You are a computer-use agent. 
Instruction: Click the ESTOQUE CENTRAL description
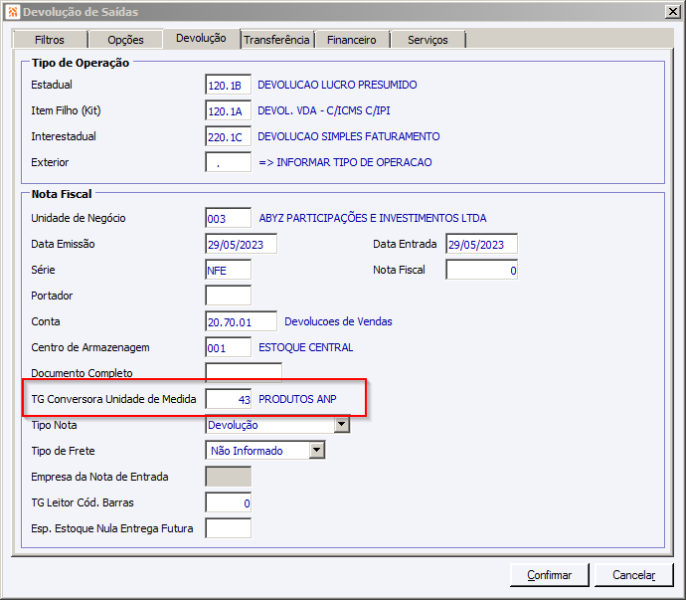click(305, 347)
